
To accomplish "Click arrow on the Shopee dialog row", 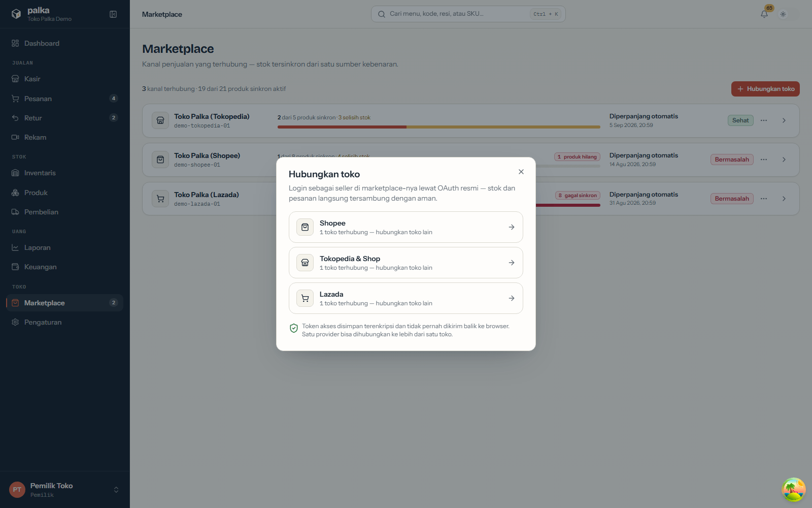I will click(x=512, y=227).
